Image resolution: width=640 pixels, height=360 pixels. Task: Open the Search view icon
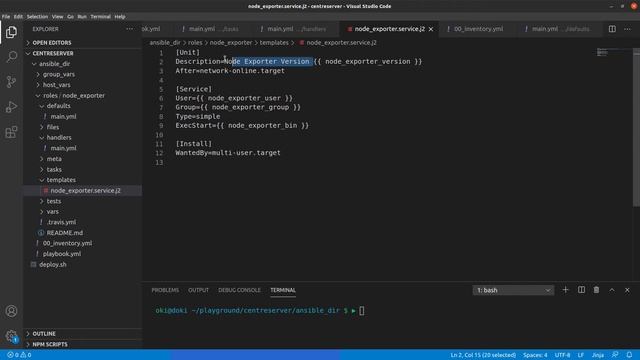coord(11,56)
